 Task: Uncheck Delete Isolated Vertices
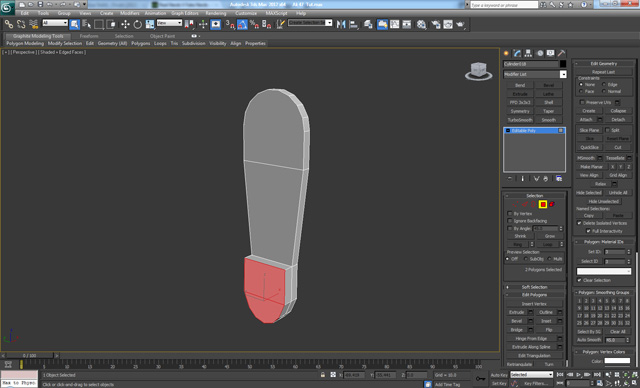[579, 223]
